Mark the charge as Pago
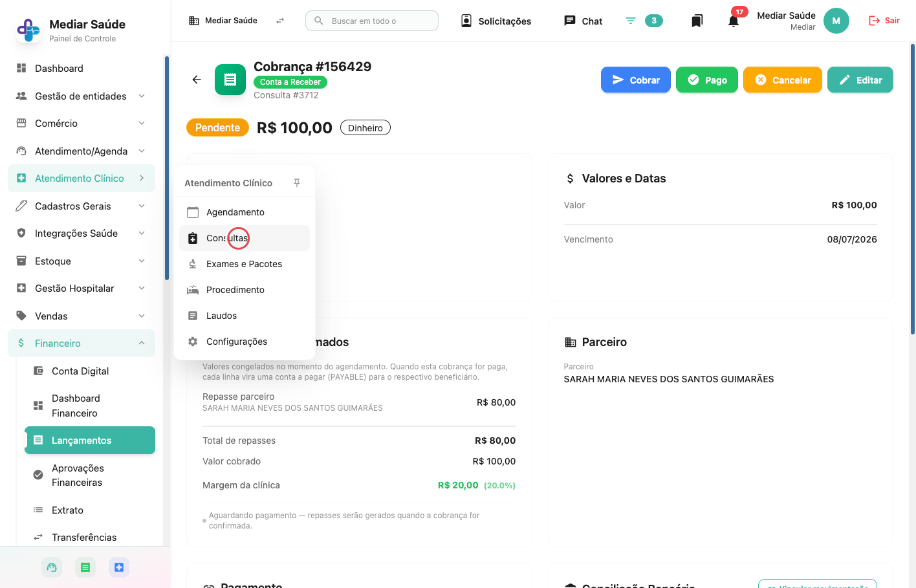 click(x=707, y=80)
